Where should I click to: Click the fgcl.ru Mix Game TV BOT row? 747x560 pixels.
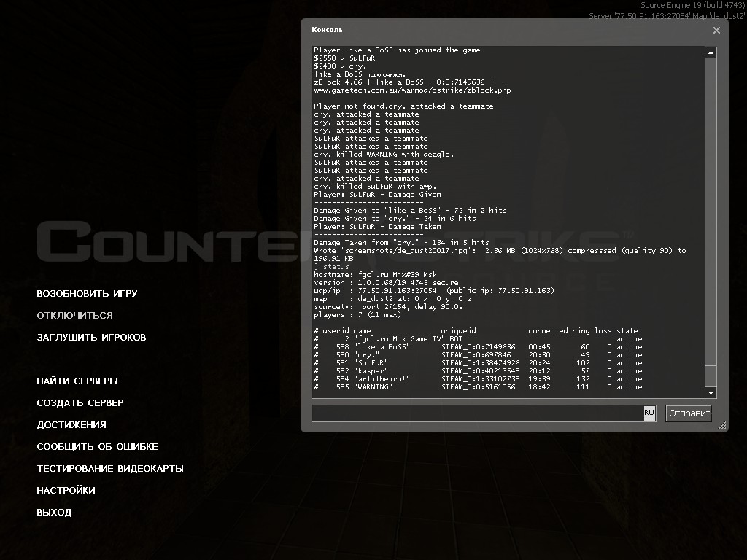478,338
